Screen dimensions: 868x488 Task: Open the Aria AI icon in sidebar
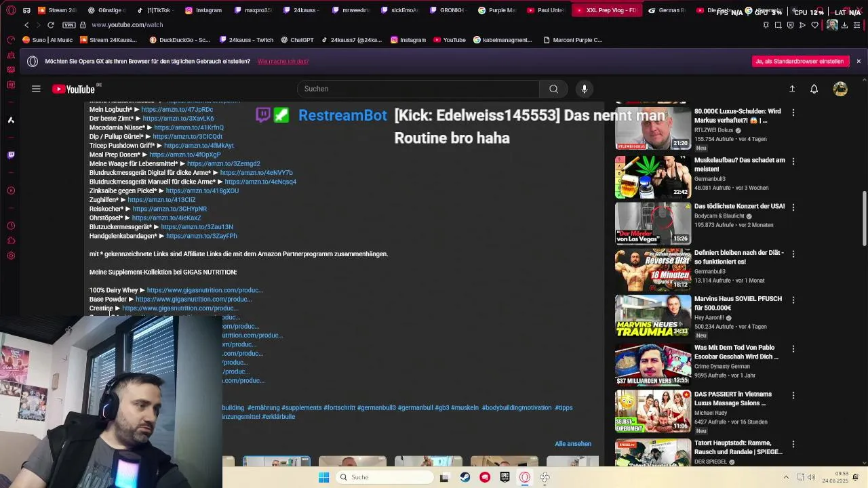pyautogui.click(x=11, y=120)
